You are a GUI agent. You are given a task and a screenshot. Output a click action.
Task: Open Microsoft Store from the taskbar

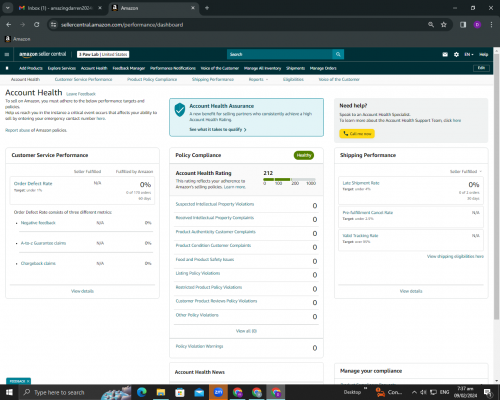click(x=180, y=392)
